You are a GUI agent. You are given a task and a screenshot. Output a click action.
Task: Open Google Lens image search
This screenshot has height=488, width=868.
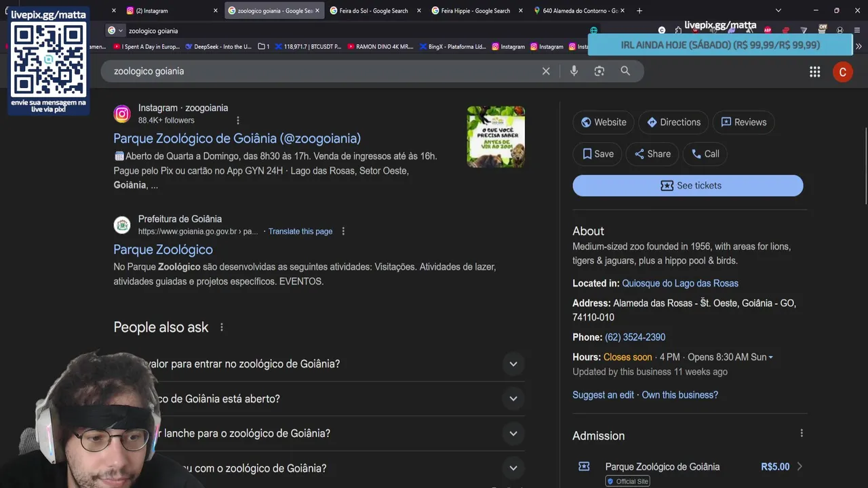click(599, 71)
